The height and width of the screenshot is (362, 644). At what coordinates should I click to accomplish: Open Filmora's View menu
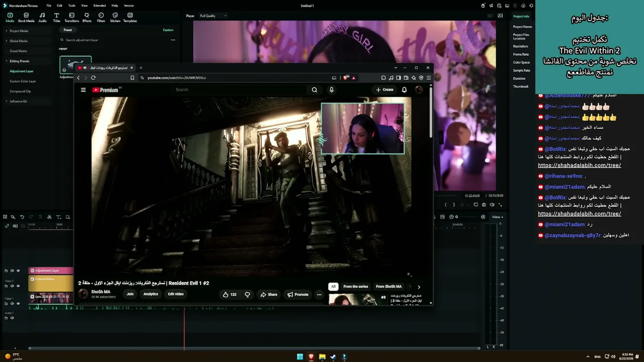(84, 6)
